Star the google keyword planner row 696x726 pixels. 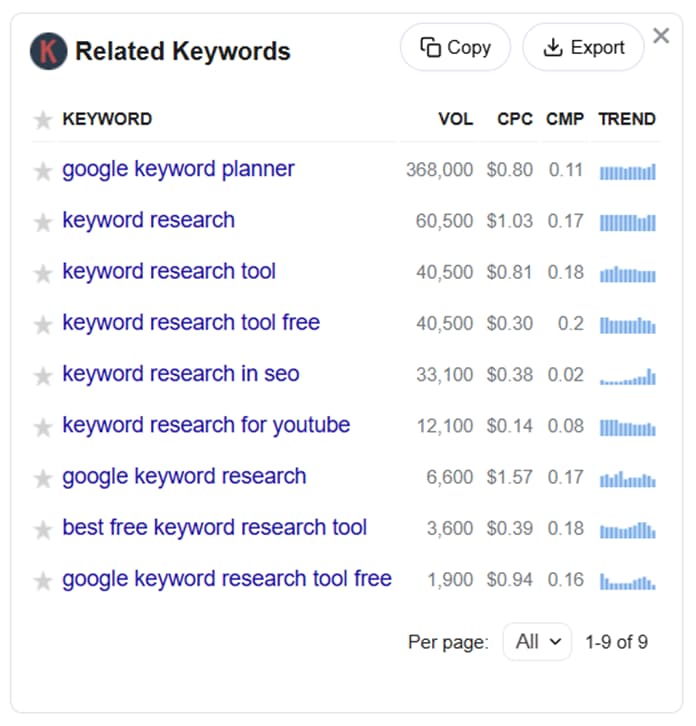[43, 171]
